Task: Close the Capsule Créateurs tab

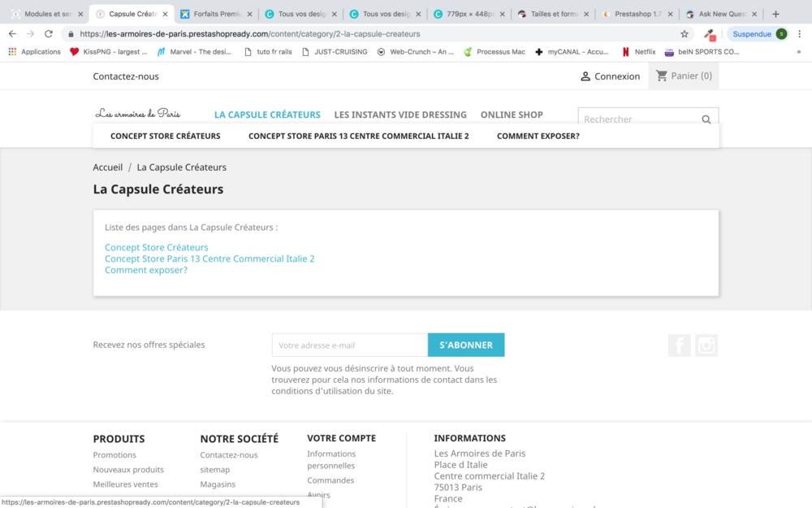Action: click(x=165, y=14)
